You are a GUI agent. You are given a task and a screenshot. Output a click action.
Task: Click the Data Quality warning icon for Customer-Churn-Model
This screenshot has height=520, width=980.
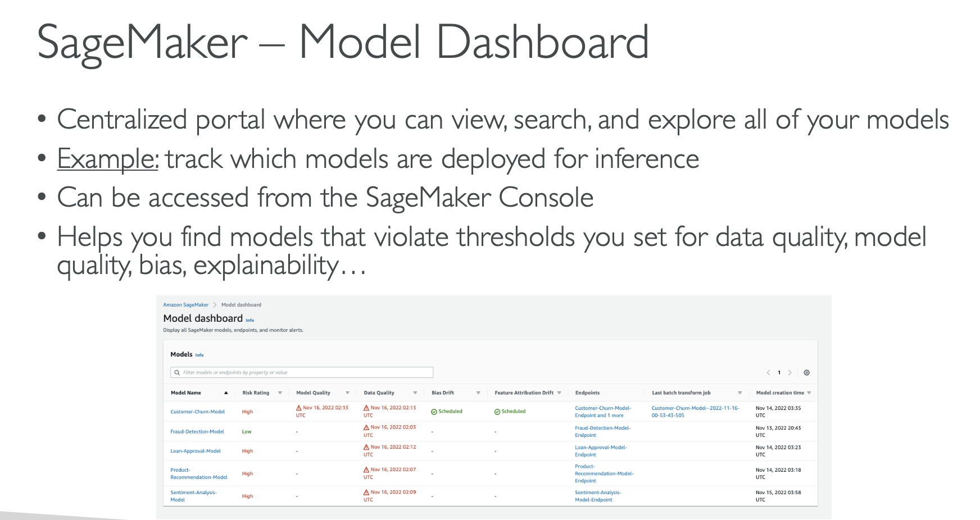pos(366,408)
